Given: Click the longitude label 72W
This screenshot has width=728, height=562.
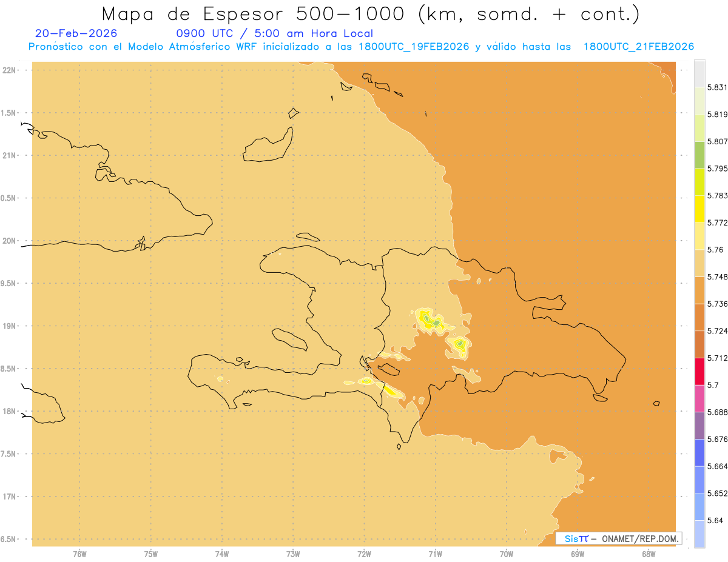Looking at the screenshot, I should pos(364,554).
